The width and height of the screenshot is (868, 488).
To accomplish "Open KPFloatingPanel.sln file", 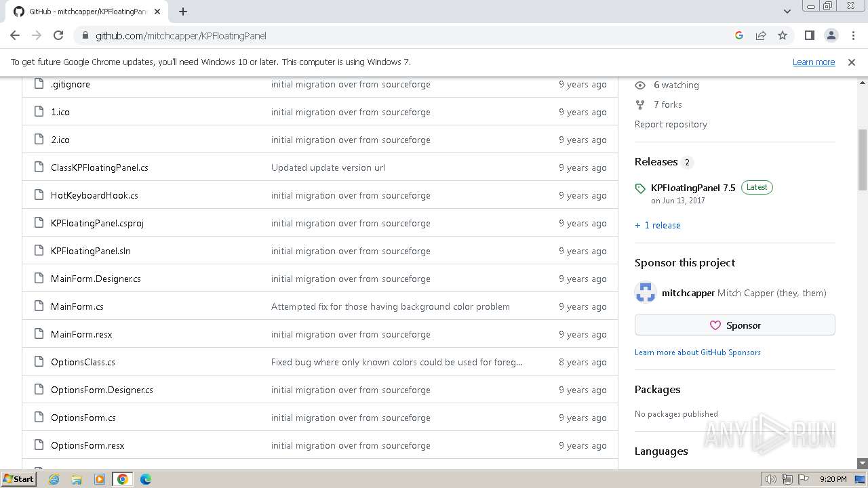I will point(91,251).
